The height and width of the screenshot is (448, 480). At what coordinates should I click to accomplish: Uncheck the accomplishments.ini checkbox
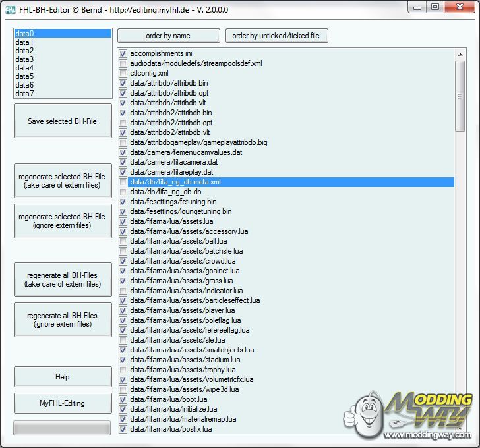[x=123, y=53]
